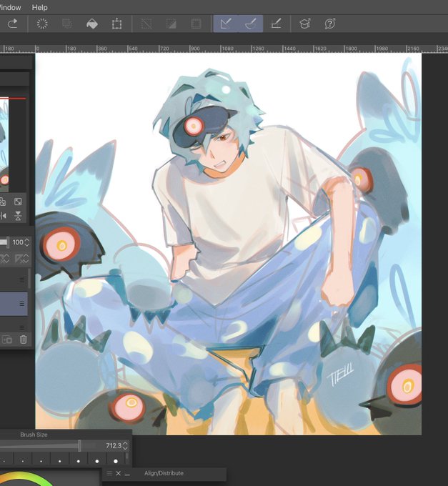Click the Brush Size slider handle
The image size is (448, 486).
pos(79,446)
